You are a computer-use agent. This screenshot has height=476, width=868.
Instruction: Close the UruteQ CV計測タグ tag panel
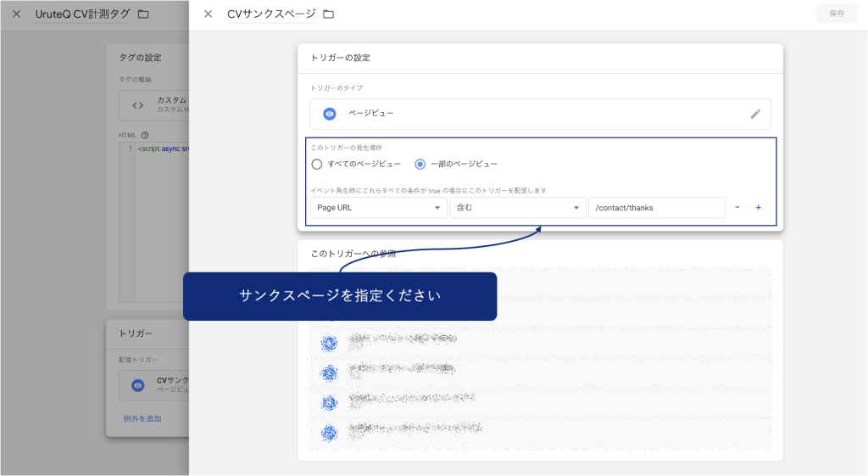click(x=16, y=14)
